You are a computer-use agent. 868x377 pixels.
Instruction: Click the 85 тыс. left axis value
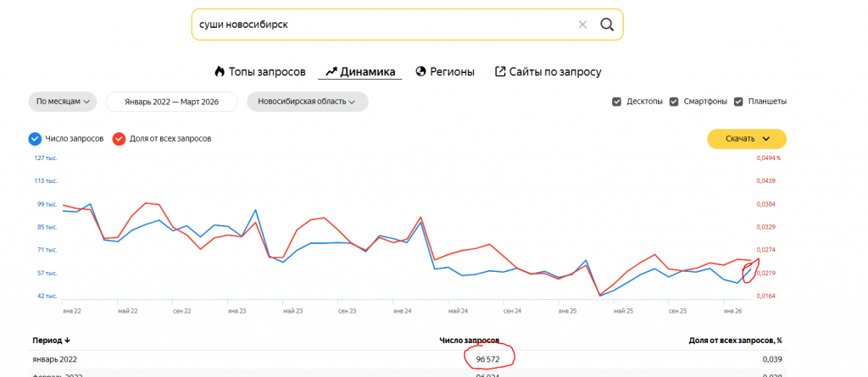[47, 227]
